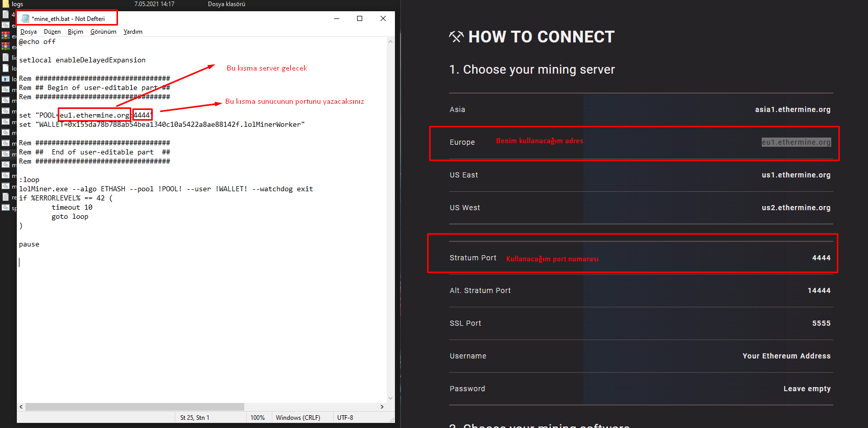Viewport: 868px width, 428px height.
Task: Click the WALLET address line in Notepad
Action: [x=162, y=125]
